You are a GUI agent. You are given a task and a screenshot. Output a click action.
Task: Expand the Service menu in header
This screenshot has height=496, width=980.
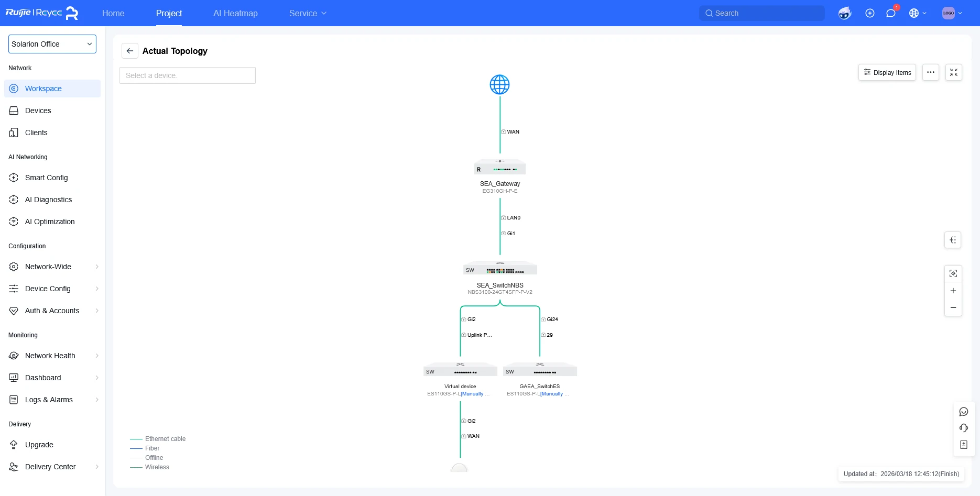click(x=308, y=13)
